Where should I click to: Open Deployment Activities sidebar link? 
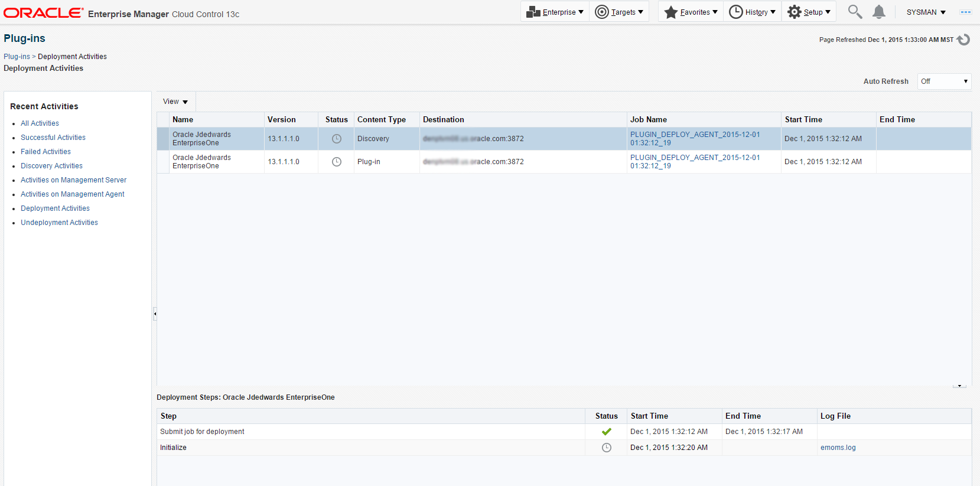pyautogui.click(x=55, y=208)
